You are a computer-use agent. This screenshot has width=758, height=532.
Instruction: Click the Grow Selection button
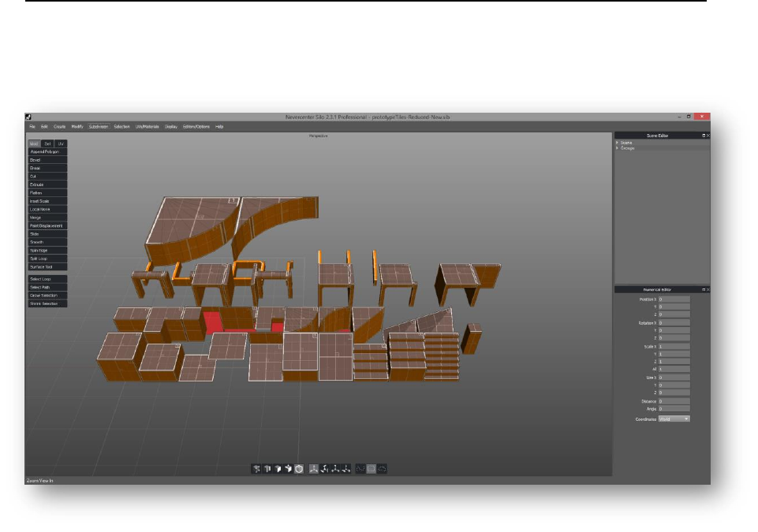pyautogui.click(x=46, y=296)
